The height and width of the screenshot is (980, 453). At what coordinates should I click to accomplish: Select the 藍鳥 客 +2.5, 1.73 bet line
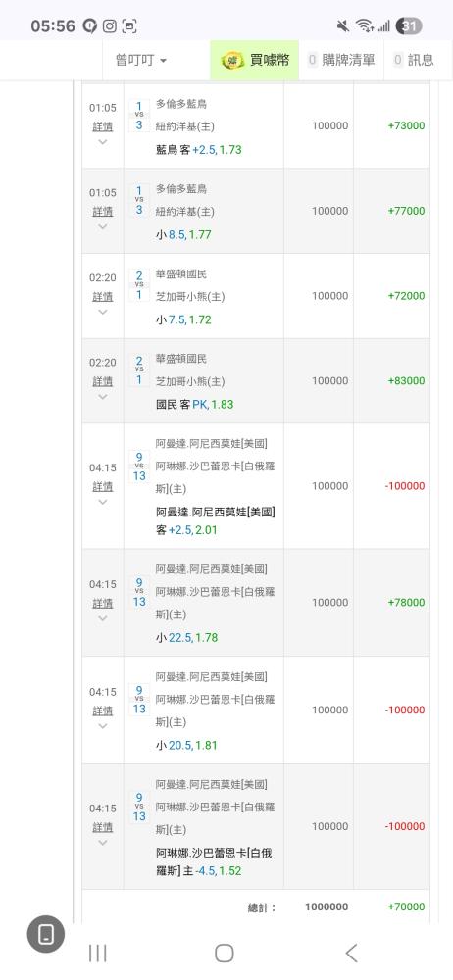(198, 150)
